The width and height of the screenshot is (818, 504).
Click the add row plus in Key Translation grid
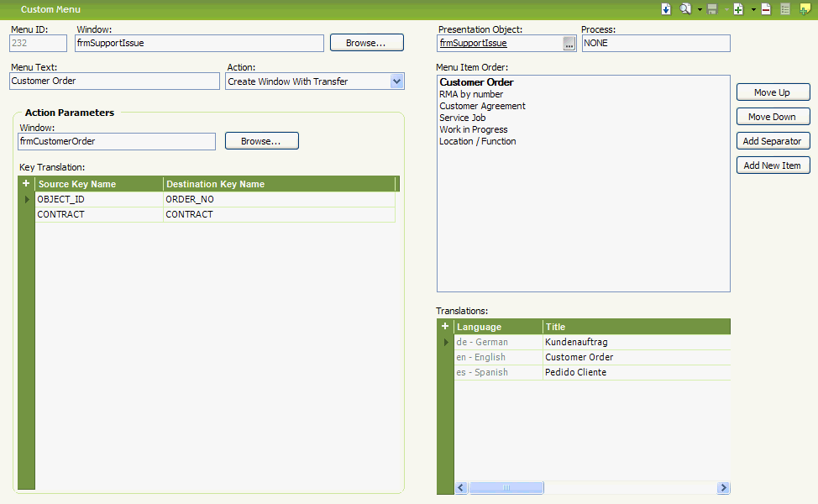point(25,183)
